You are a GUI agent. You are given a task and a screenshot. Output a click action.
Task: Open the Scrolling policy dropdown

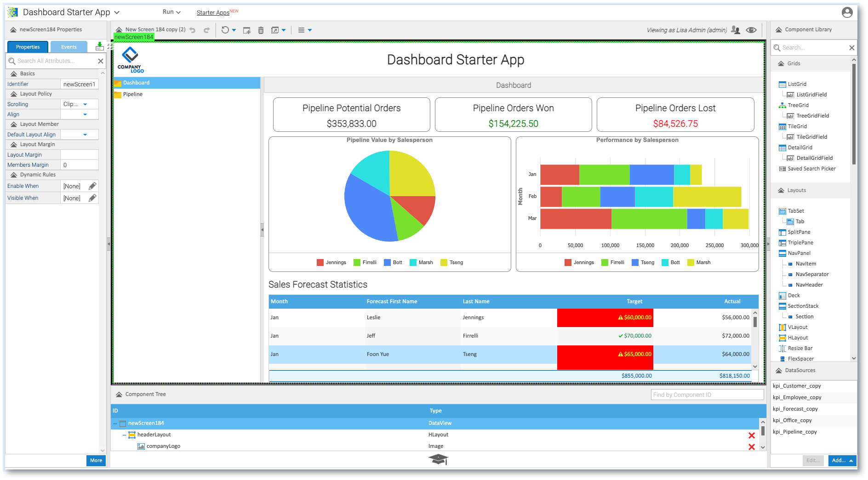tap(84, 104)
